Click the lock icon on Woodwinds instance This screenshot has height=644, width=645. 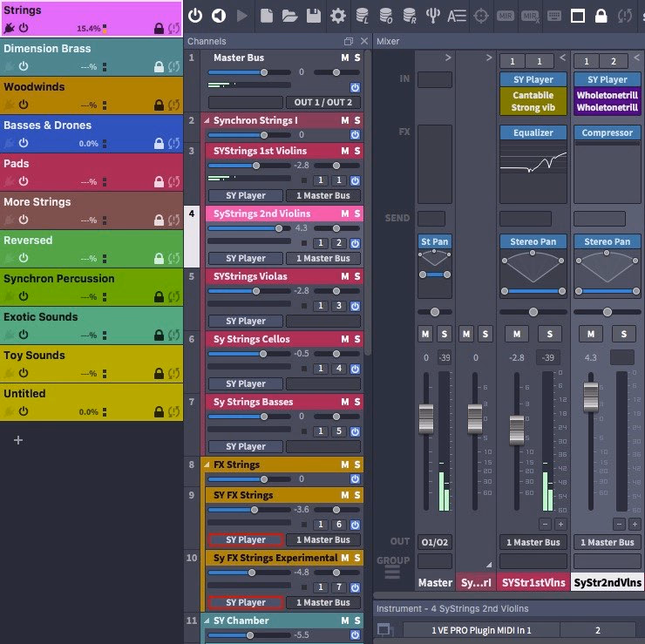point(159,105)
